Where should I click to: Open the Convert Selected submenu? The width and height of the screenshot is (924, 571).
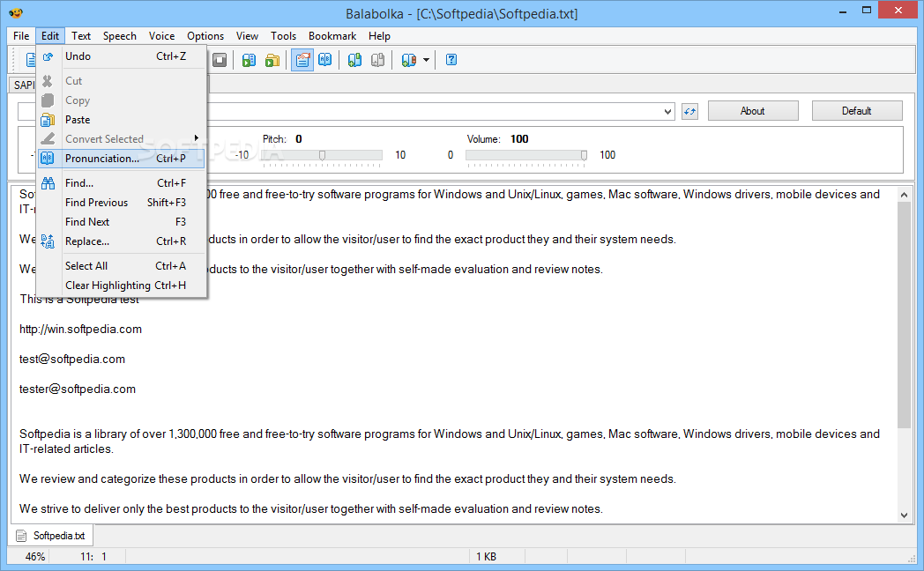click(122, 139)
